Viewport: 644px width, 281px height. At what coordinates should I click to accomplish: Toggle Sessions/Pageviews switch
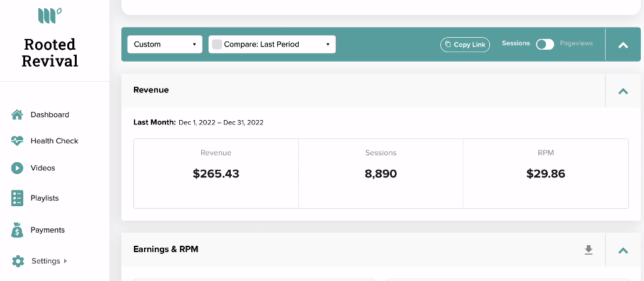tap(545, 45)
